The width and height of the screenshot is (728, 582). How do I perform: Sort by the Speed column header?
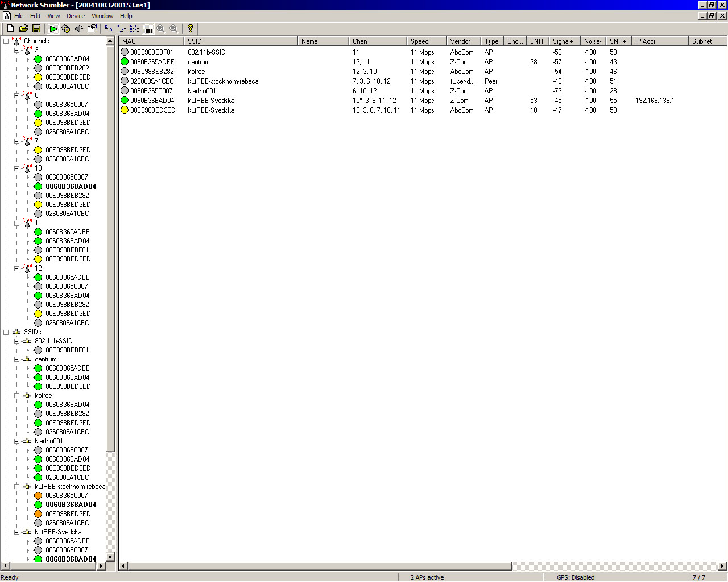(x=427, y=41)
